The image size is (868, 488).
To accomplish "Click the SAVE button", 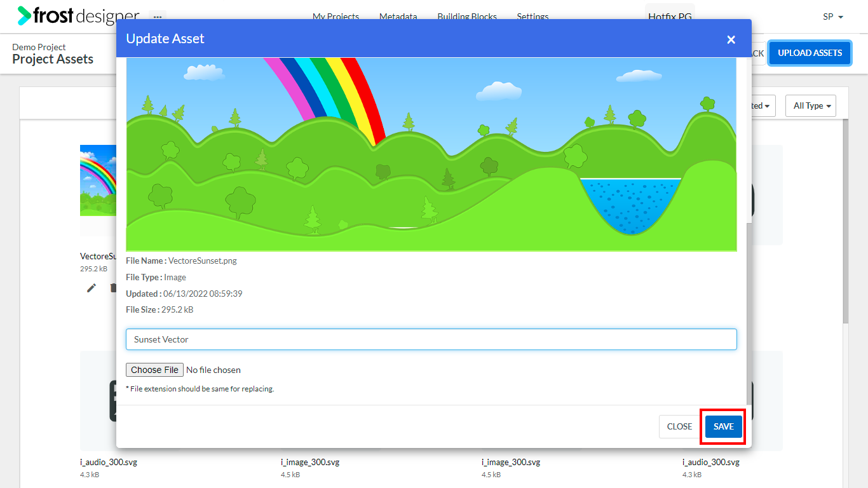I will (724, 426).
